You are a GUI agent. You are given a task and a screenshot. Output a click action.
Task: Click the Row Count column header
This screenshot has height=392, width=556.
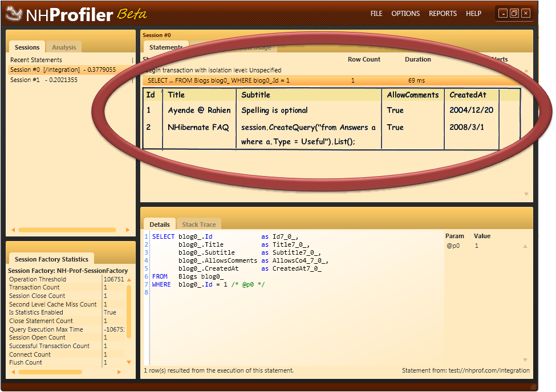(364, 59)
